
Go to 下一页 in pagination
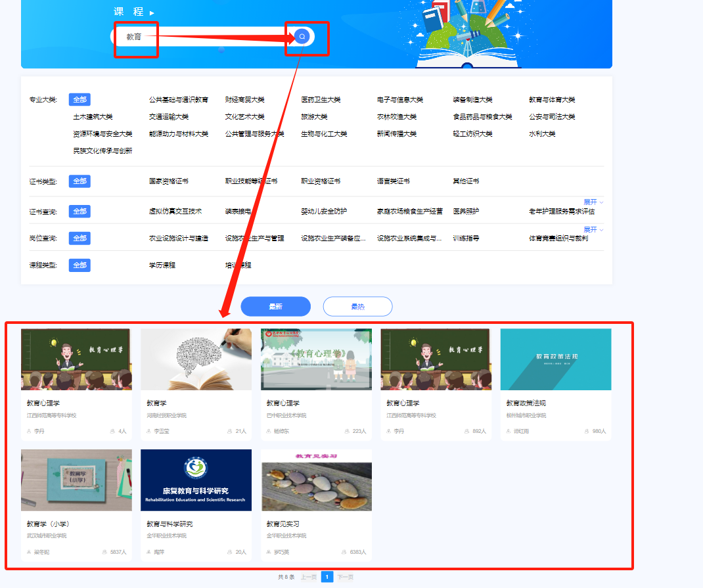point(345,576)
